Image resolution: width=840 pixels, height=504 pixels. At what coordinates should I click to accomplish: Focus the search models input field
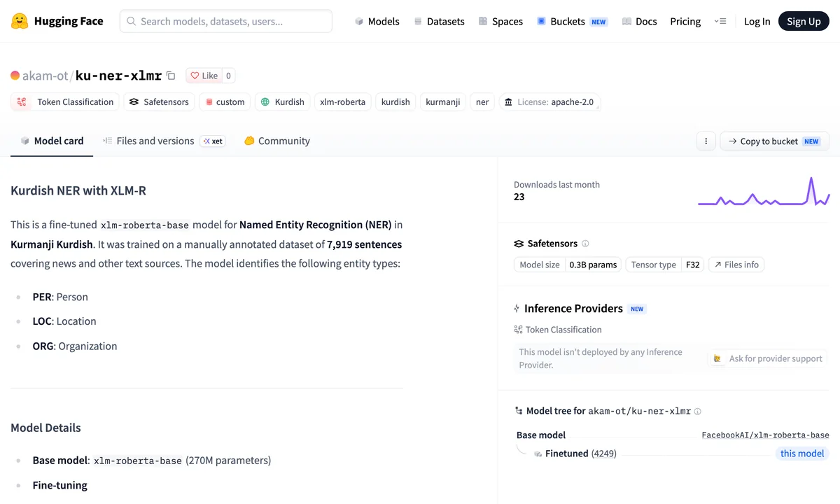pyautogui.click(x=226, y=21)
